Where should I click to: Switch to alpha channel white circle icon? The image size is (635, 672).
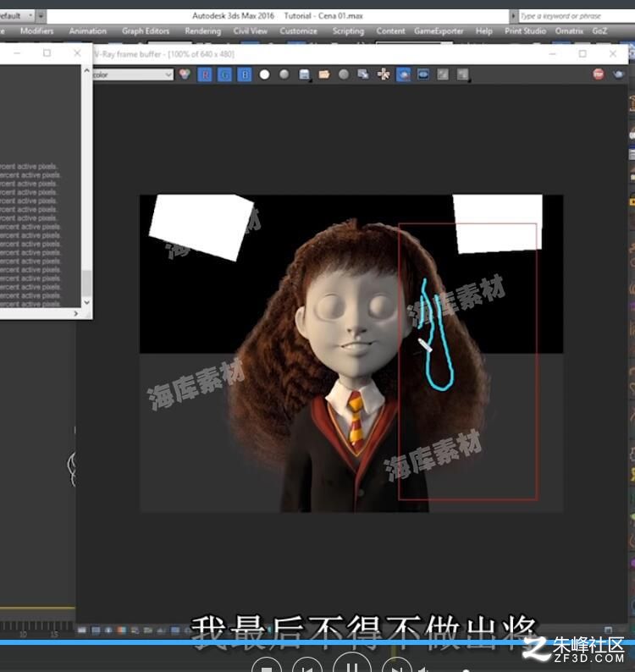pyautogui.click(x=264, y=74)
